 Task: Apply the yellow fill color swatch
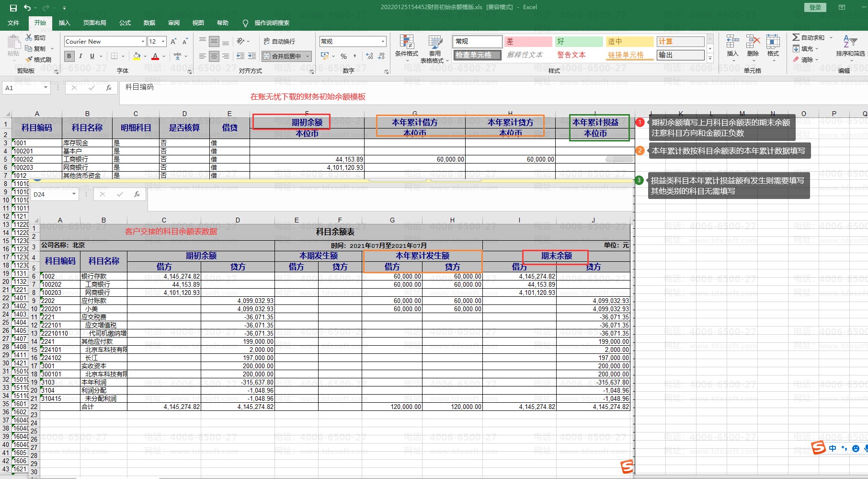(137, 56)
